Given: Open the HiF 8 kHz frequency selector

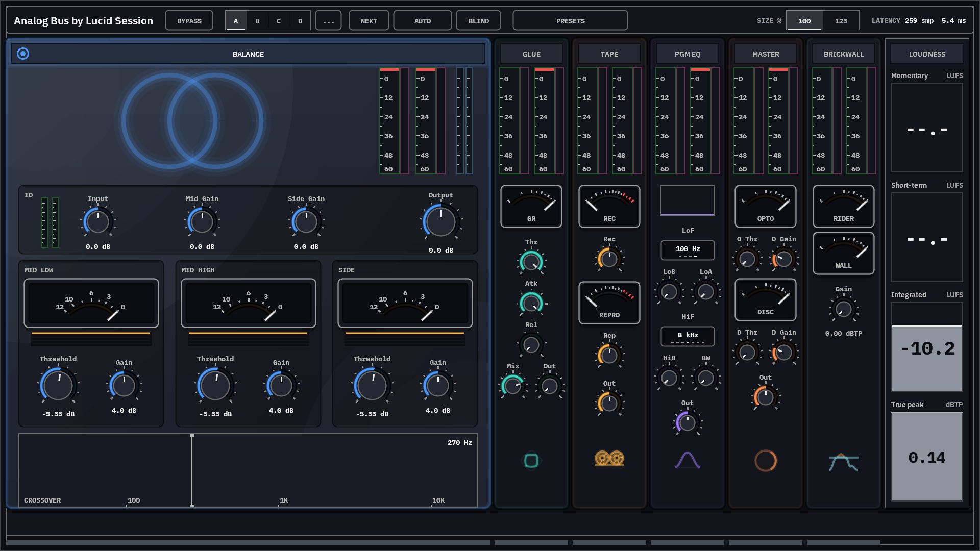Looking at the screenshot, I should click(x=688, y=336).
